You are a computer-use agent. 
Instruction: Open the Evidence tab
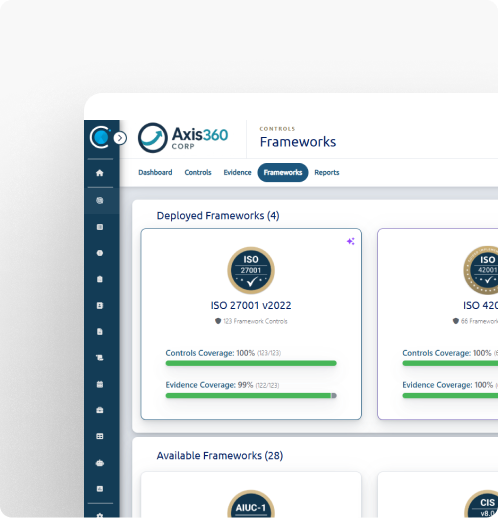pyautogui.click(x=237, y=172)
